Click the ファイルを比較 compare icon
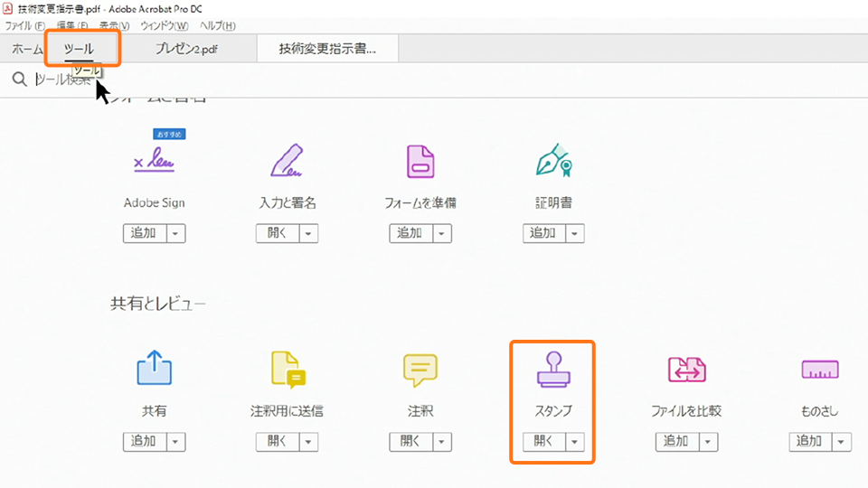 coord(686,369)
